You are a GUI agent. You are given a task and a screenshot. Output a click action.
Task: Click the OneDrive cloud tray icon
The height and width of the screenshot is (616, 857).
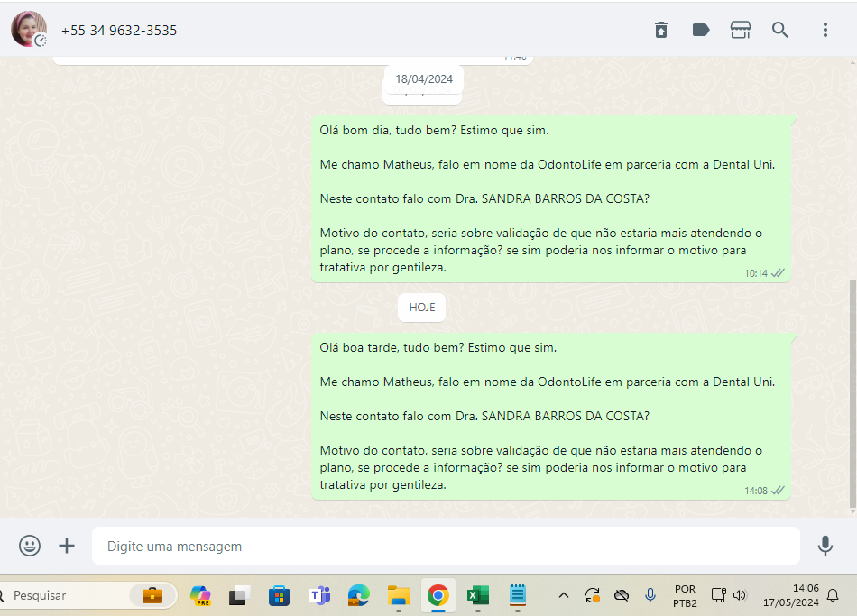[x=622, y=595]
